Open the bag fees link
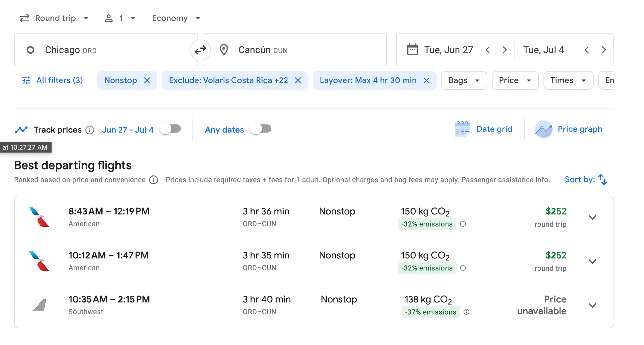 tap(408, 180)
